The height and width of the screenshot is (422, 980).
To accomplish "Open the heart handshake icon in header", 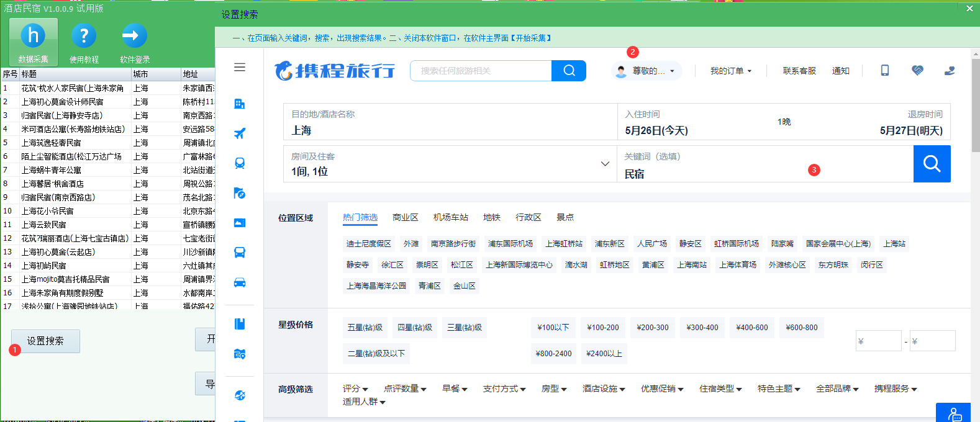I will (x=917, y=71).
